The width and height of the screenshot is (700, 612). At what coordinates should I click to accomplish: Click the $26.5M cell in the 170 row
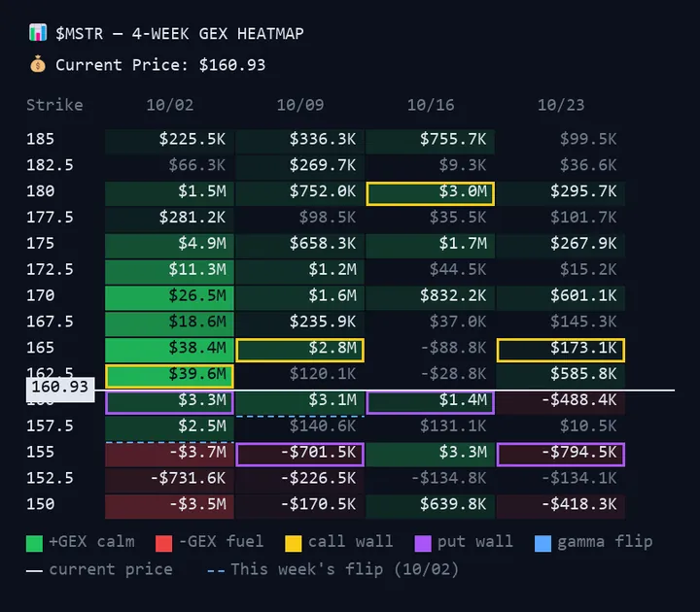pyautogui.click(x=169, y=297)
